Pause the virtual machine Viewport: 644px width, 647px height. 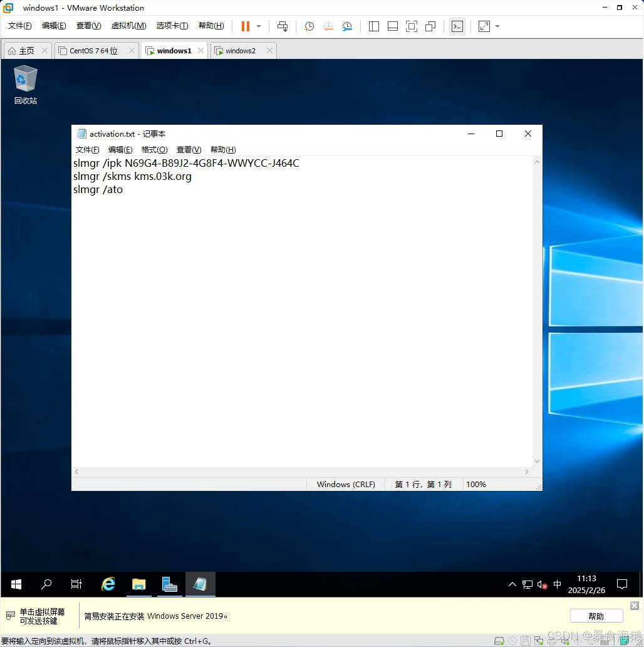tap(246, 26)
